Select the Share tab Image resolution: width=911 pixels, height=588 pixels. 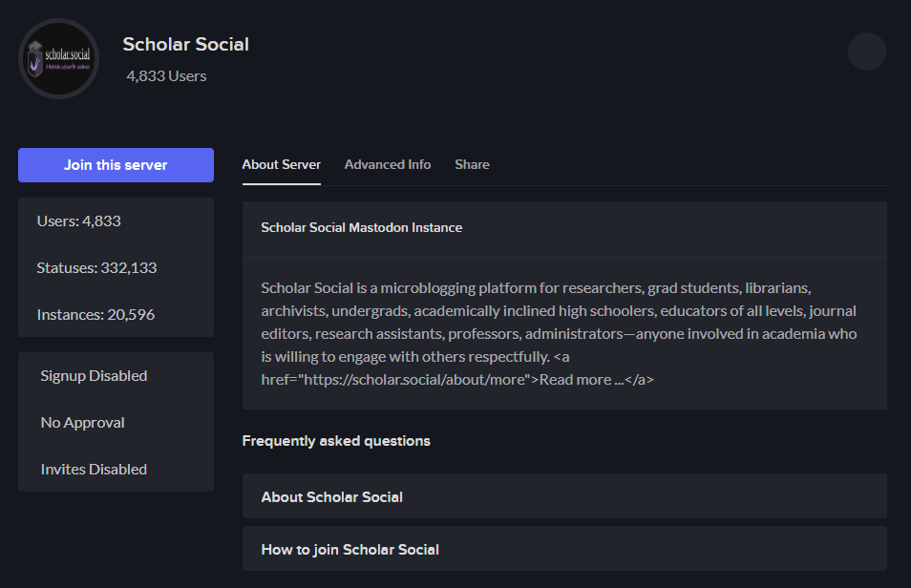[x=472, y=164]
